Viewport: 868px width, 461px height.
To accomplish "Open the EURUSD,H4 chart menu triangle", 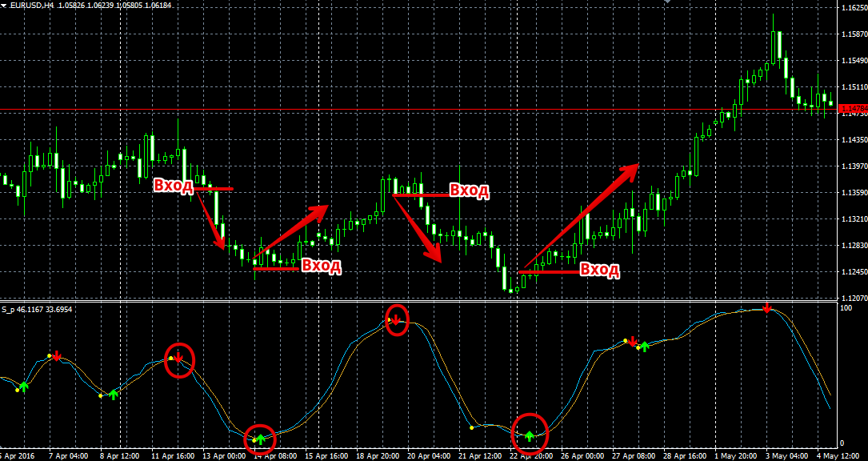I will [5, 6].
